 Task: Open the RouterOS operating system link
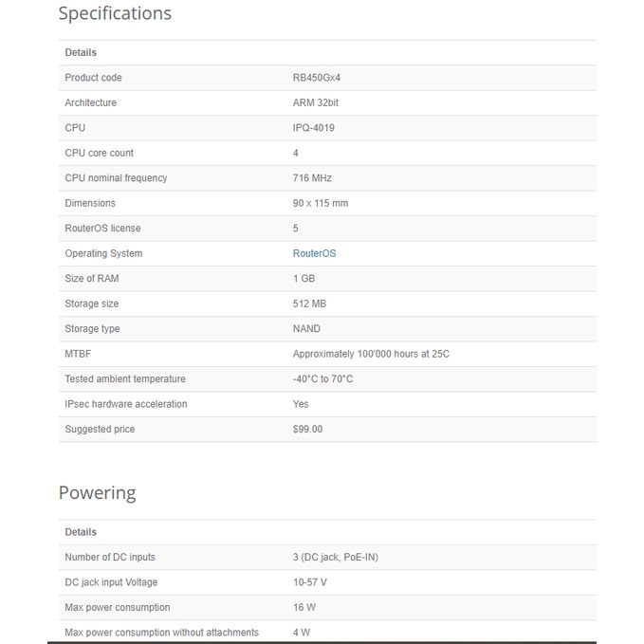[314, 253]
